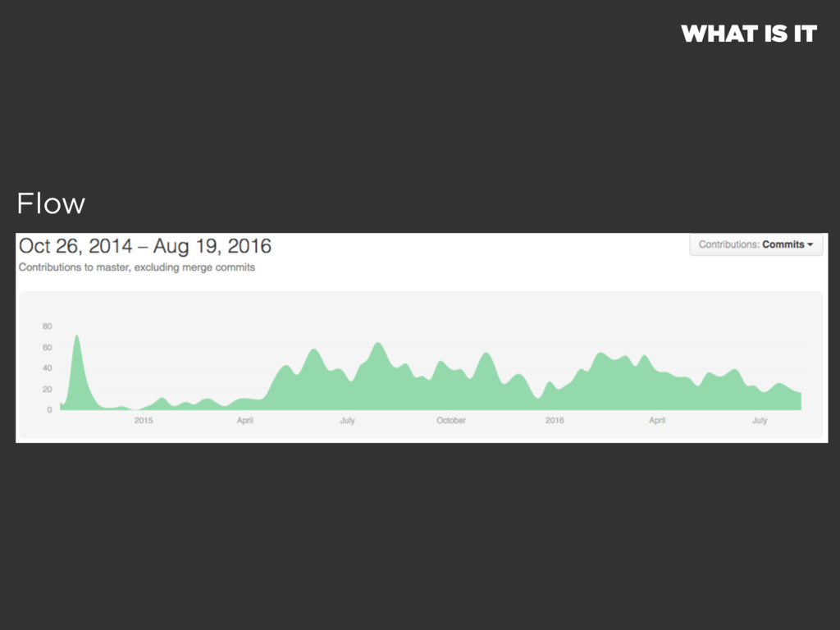Click the 0 value on the y-axis

click(49, 410)
